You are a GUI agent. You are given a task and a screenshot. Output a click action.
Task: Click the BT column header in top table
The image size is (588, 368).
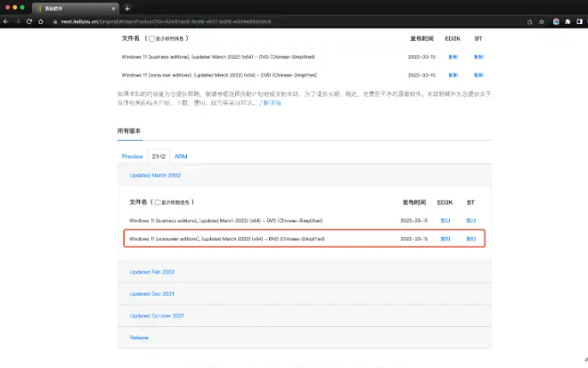point(478,38)
